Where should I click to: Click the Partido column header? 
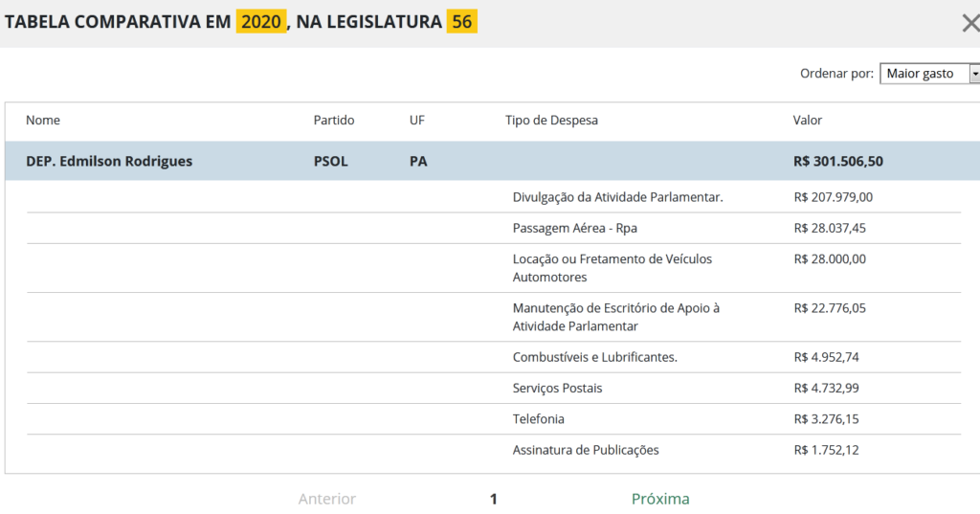(x=334, y=121)
